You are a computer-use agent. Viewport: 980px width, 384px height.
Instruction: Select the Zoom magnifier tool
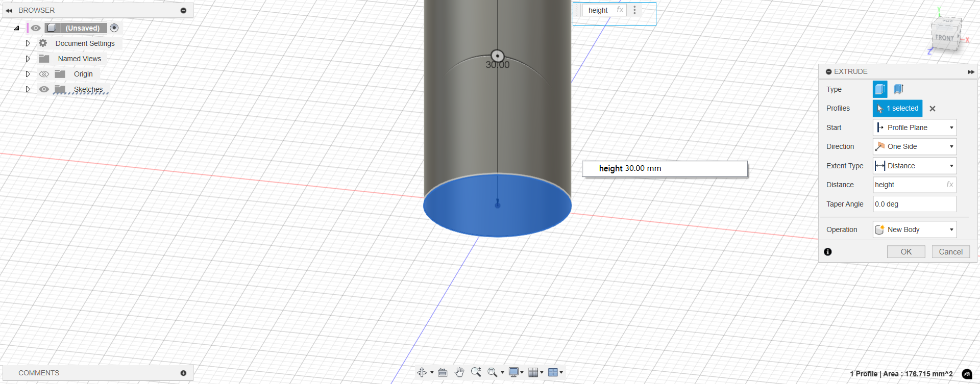(x=476, y=372)
